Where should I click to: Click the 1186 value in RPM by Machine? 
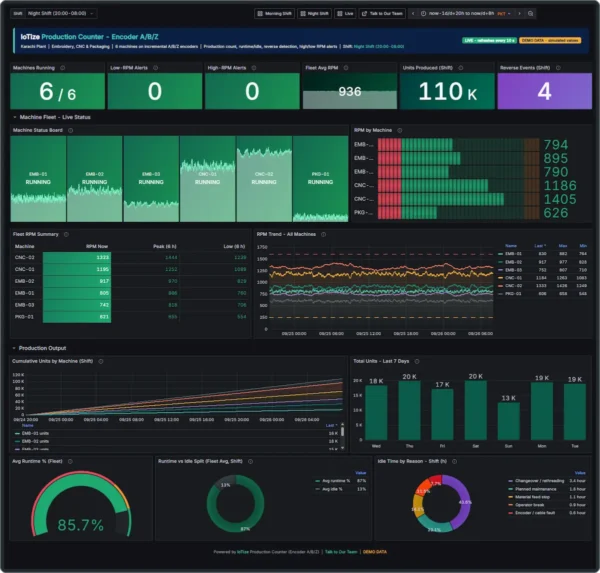coord(560,186)
